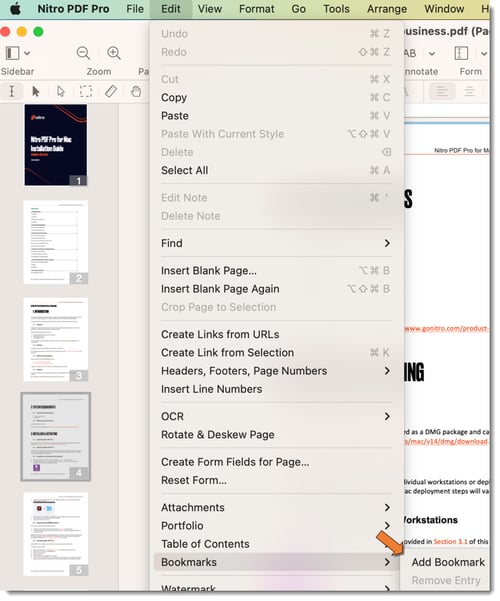Choose Paste from Edit menu

click(275, 116)
